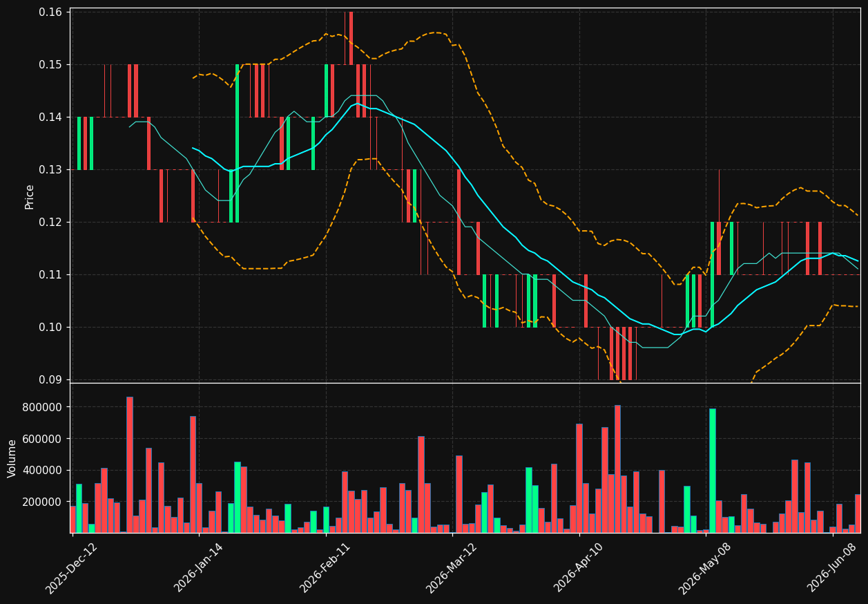Click the 2026-Apr-10 date label
This screenshot has height=604, width=868.
[x=579, y=567]
